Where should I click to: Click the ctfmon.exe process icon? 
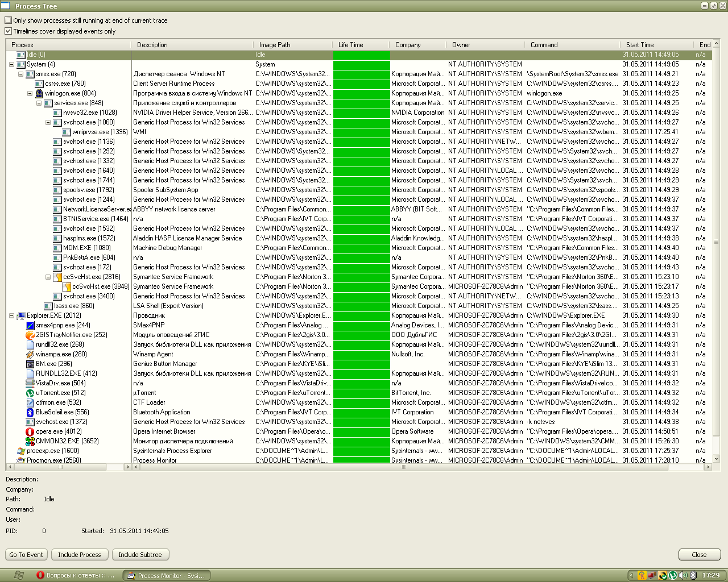30,402
